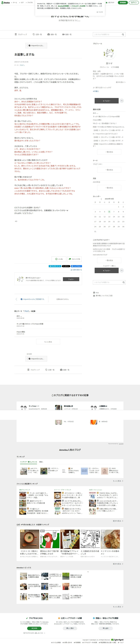Click the X ポスト share button
Screen dimensions: 140x644
click(x=66, y=266)
